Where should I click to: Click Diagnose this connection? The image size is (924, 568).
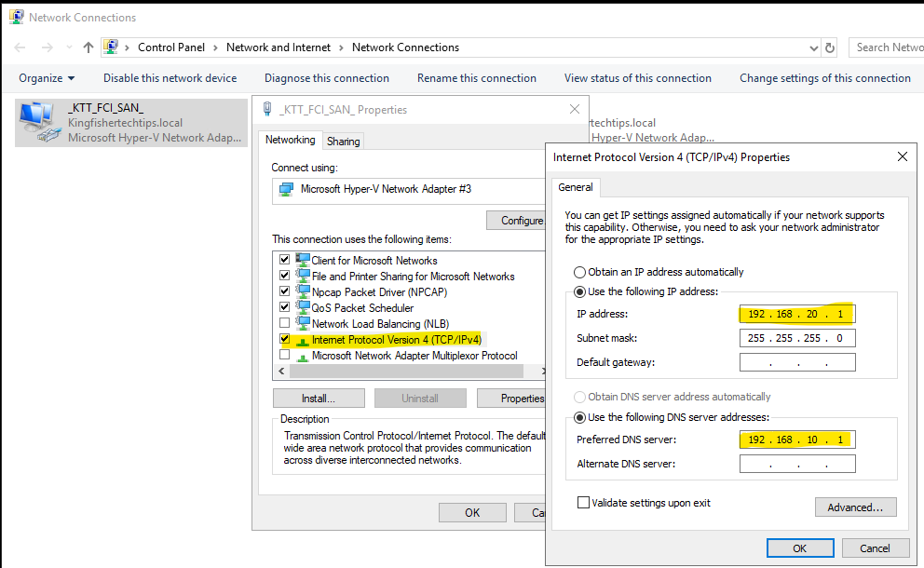(x=326, y=78)
